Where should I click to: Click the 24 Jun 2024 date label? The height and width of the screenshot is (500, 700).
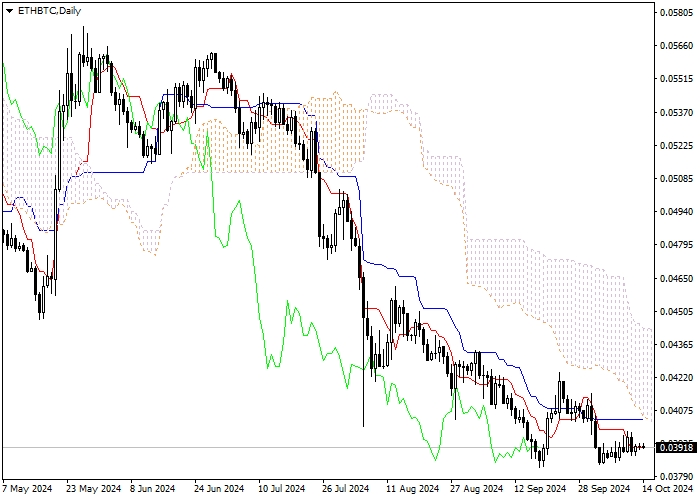pyautogui.click(x=219, y=489)
